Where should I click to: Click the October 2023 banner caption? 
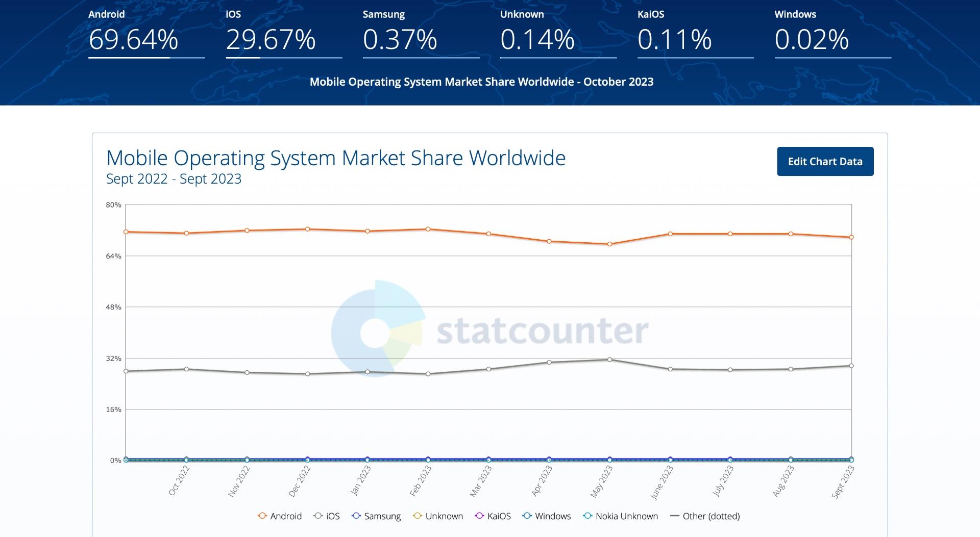(x=481, y=82)
